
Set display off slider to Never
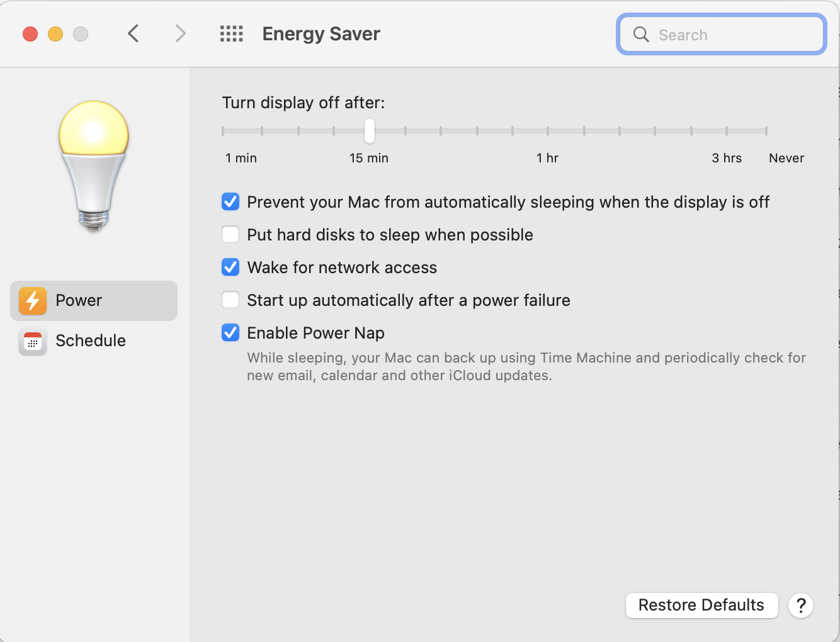(x=766, y=131)
